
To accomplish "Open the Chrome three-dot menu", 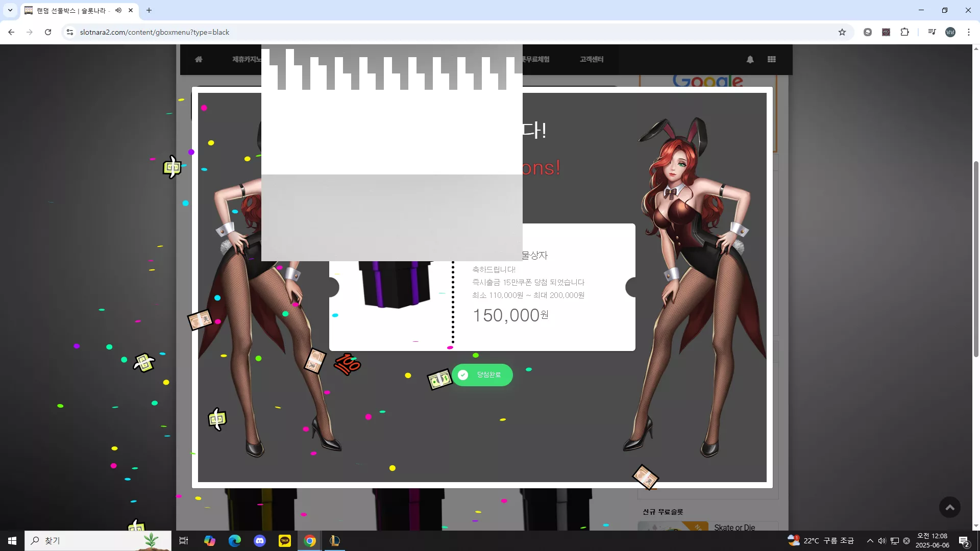I will click(969, 32).
